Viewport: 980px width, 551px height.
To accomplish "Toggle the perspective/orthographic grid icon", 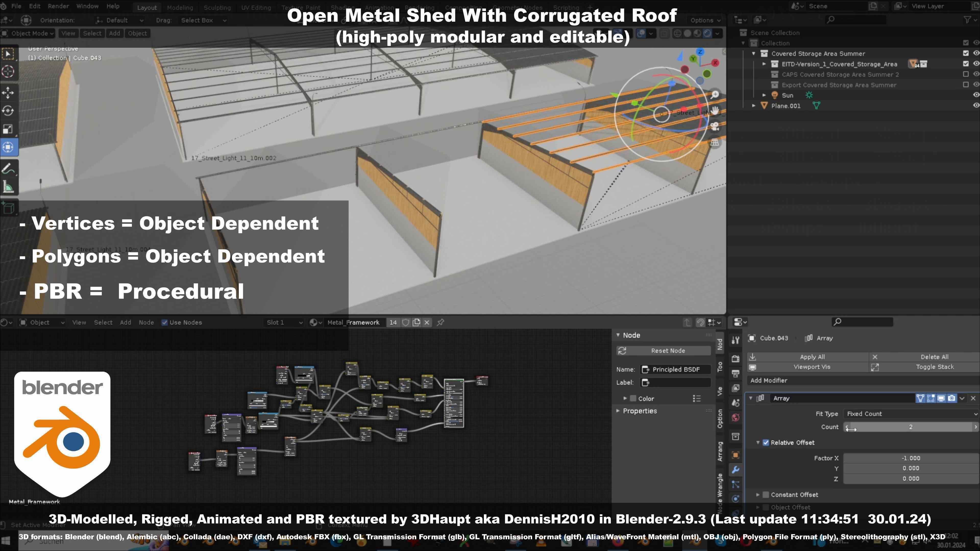I will click(x=715, y=143).
